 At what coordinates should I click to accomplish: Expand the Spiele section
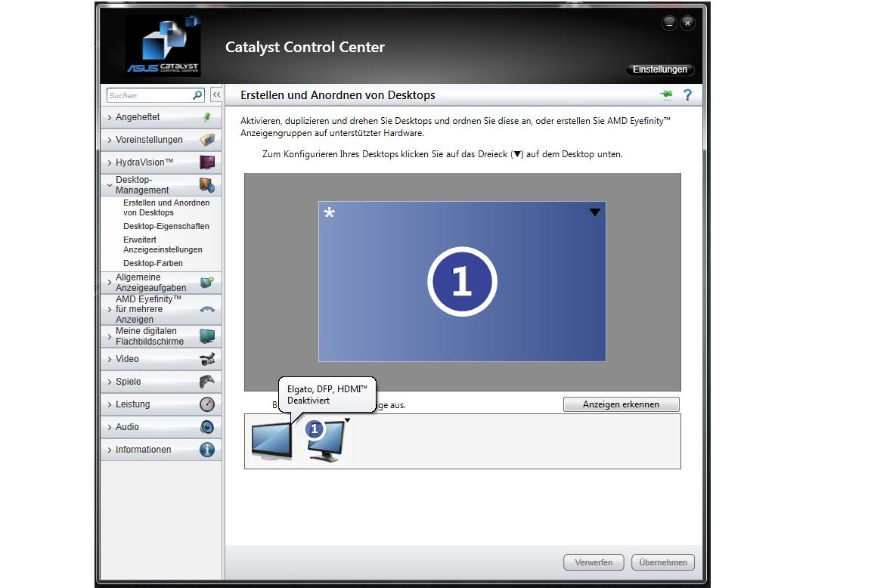(161, 382)
